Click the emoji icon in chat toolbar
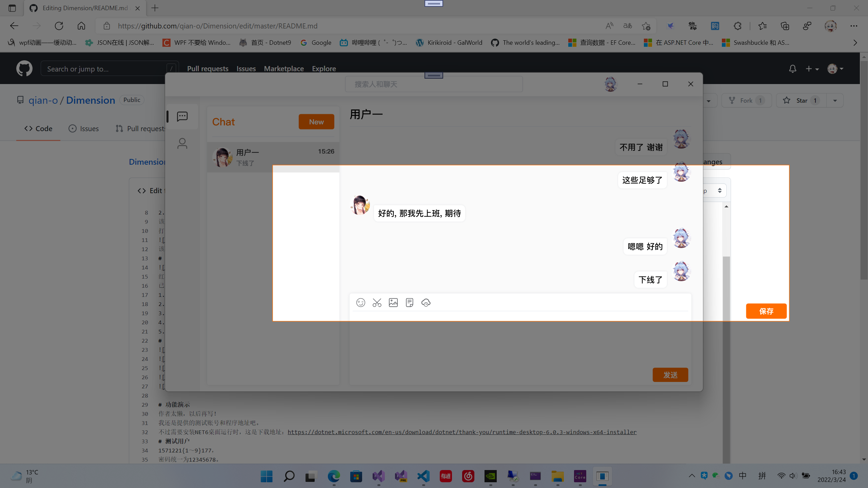The width and height of the screenshot is (868, 488). (x=360, y=303)
